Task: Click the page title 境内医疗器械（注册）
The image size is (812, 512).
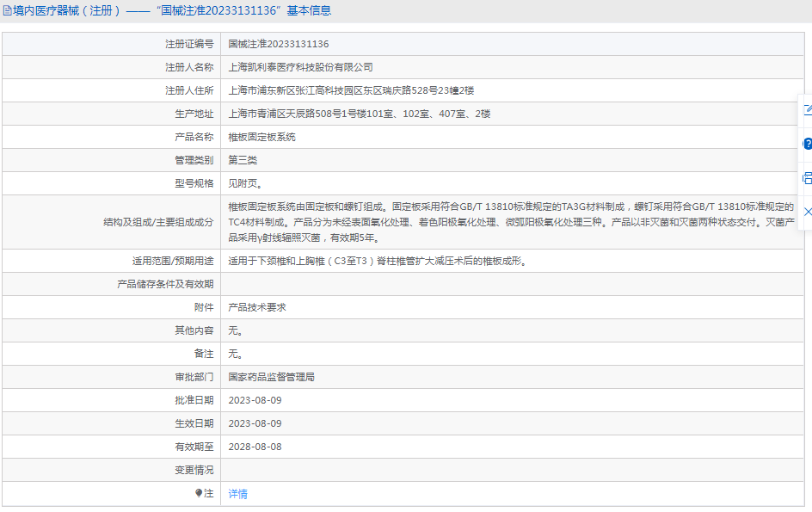Action: pyautogui.click(x=66, y=10)
